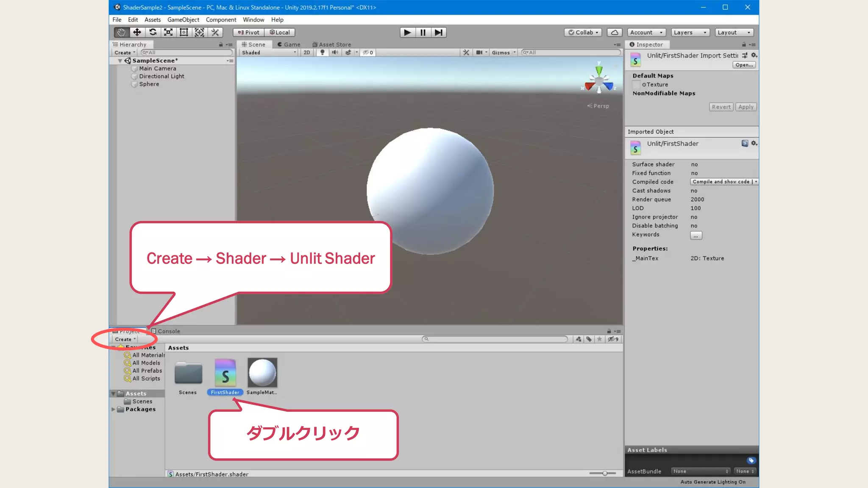Toggle scene lighting bulb icon
868x488 pixels.
pos(323,53)
